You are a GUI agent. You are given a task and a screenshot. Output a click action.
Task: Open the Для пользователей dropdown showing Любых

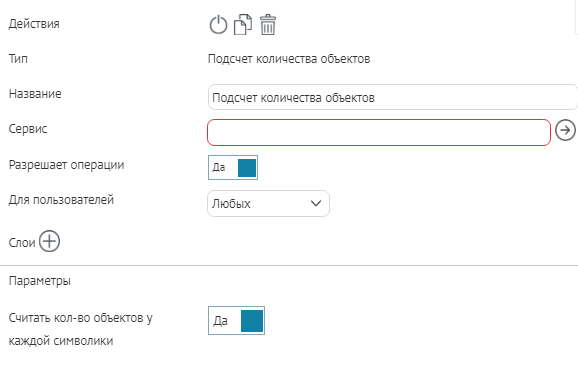pos(268,204)
